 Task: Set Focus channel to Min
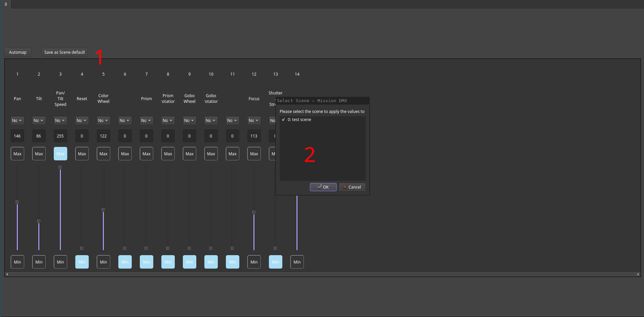254,262
